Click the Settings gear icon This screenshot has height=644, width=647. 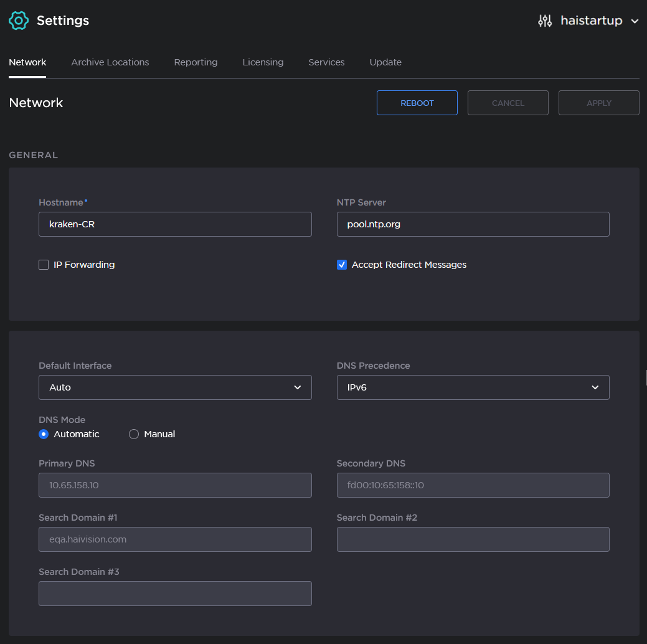click(x=18, y=20)
